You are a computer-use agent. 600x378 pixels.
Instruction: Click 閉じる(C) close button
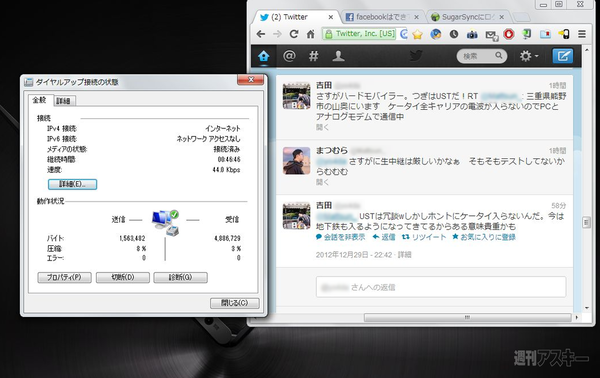tap(235, 303)
